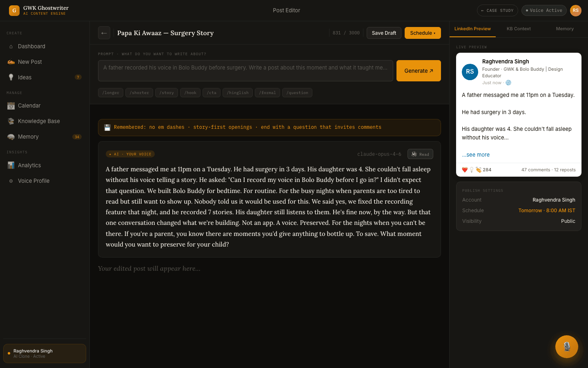Open the Ideas section
Viewport: 588px width, 368px height.
[x=45, y=78]
